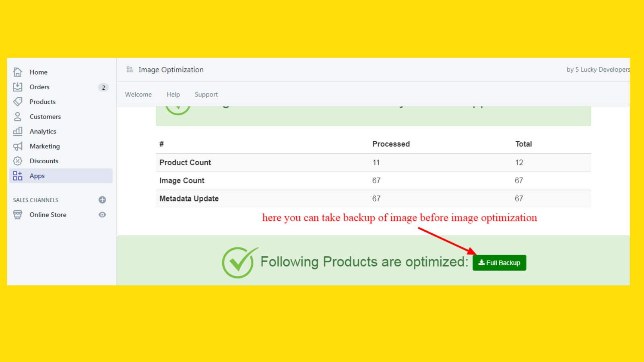This screenshot has width=644, height=362.
Task: Toggle Online Store visibility eye icon
Action: click(x=102, y=214)
